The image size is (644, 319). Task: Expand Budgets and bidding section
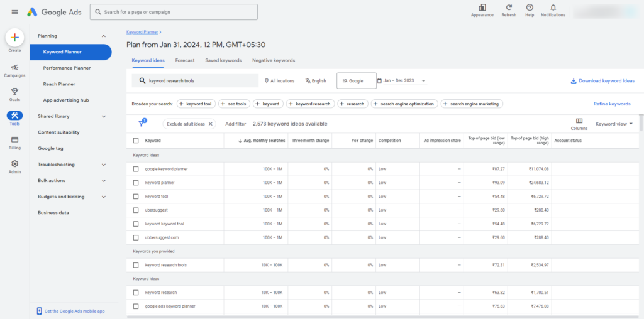coord(104,197)
